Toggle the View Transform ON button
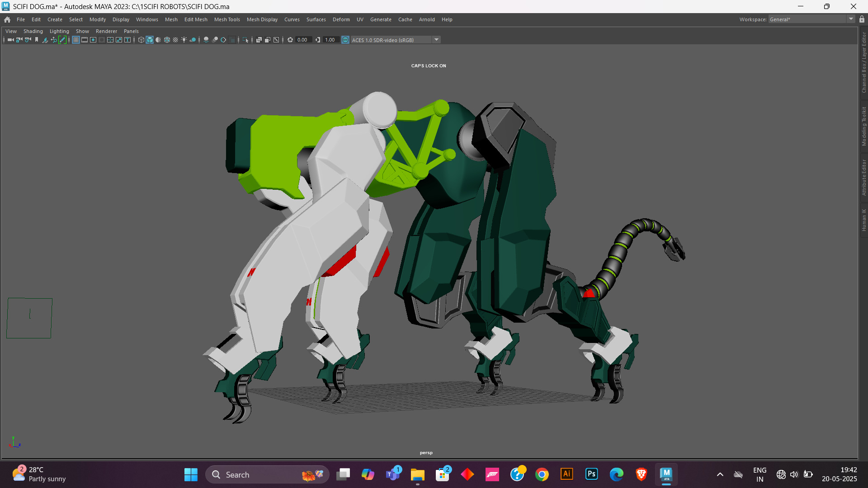The width and height of the screenshot is (868, 488). (x=345, y=40)
